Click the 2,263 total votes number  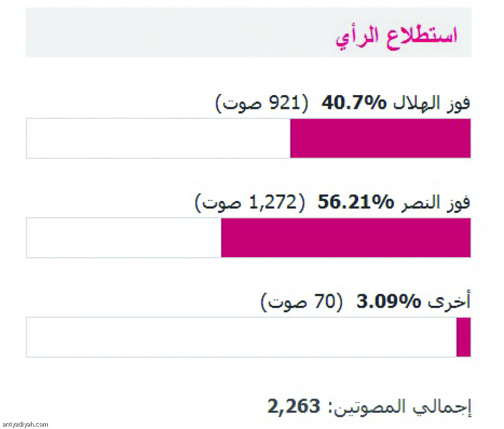coord(294,406)
